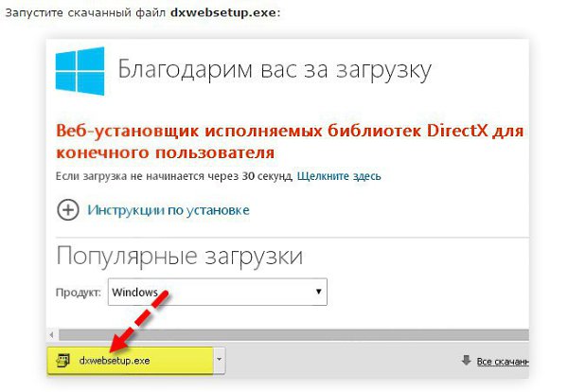568x392 pixels.
Task: Click the horizontal page scrollbar
Action: tap(284, 334)
